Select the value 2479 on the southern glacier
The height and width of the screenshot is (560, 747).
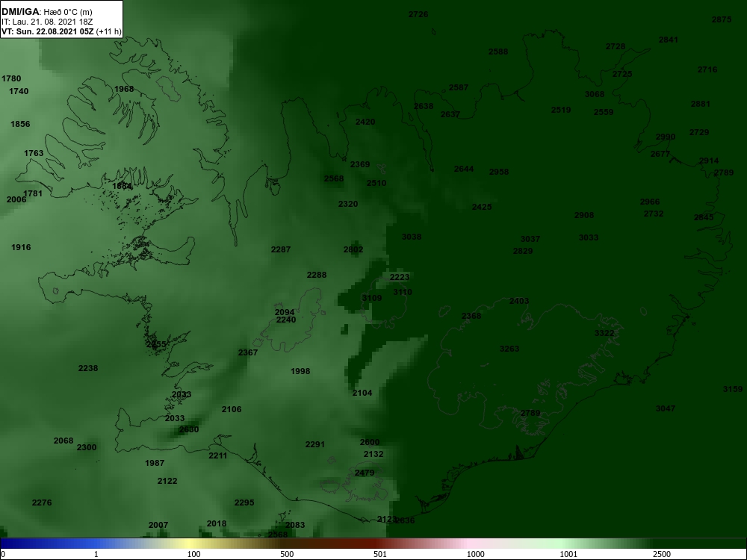click(365, 473)
